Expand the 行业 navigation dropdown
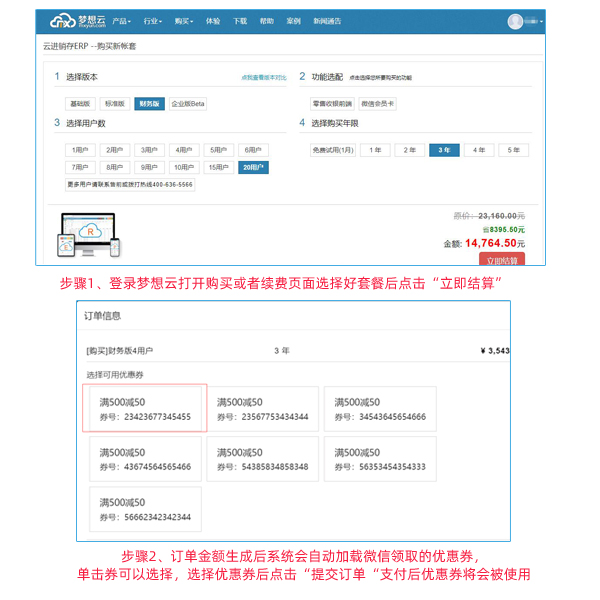 (x=153, y=21)
